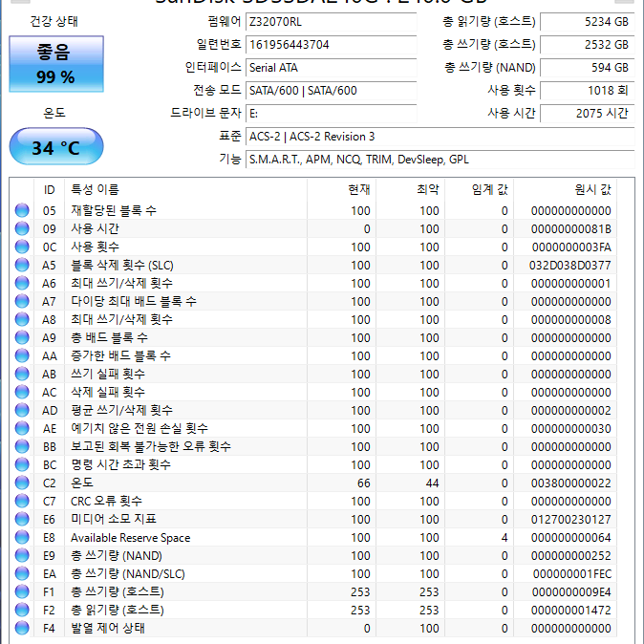Select the row named 재할당된 블록 수
The width and height of the screenshot is (644, 644).
coord(314,210)
